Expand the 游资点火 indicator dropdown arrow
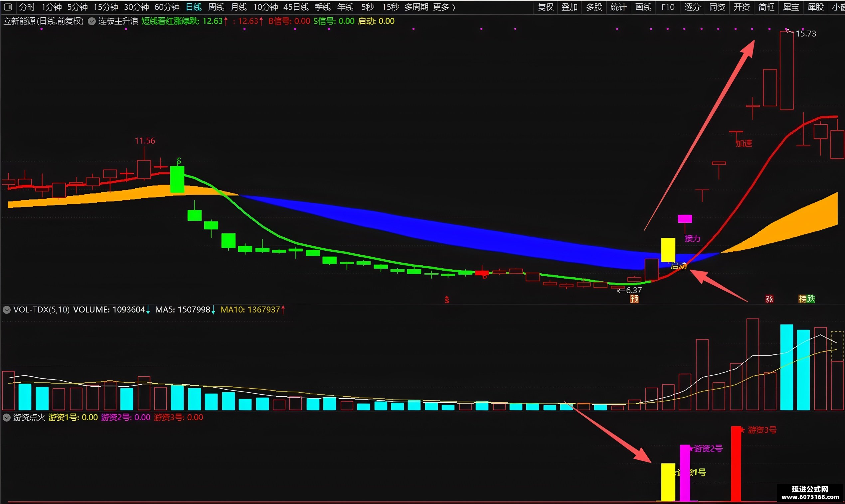This screenshot has width=845, height=504. 6,418
